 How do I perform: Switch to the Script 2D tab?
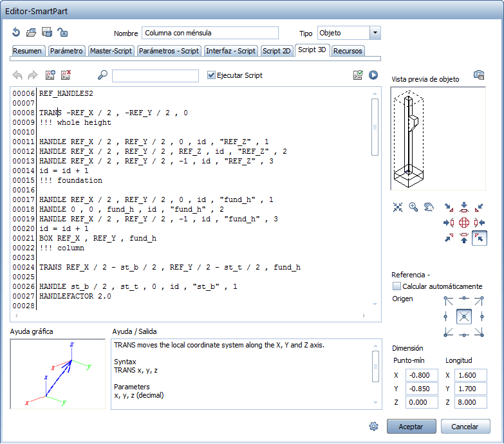[x=277, y=51]
